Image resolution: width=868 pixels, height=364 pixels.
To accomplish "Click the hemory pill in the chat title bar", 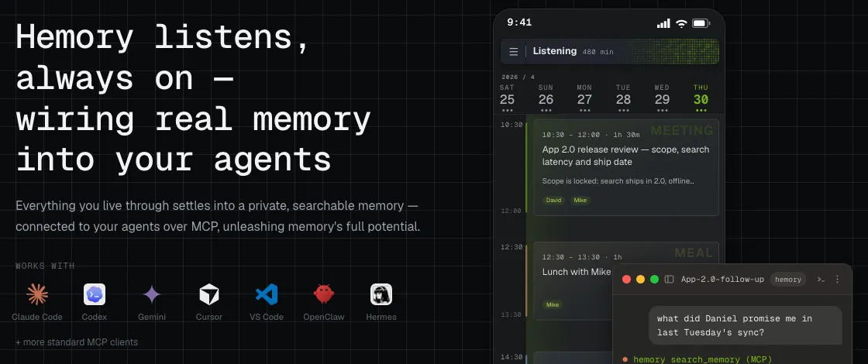I will (x=788, y=280).
